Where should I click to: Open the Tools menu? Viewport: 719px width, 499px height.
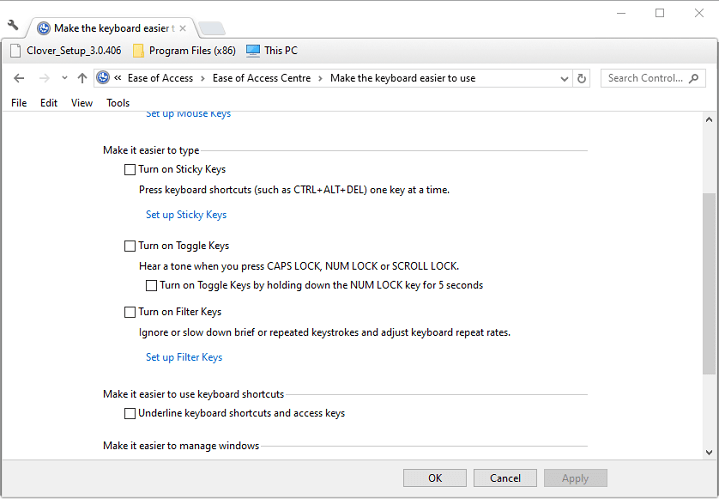118,103
